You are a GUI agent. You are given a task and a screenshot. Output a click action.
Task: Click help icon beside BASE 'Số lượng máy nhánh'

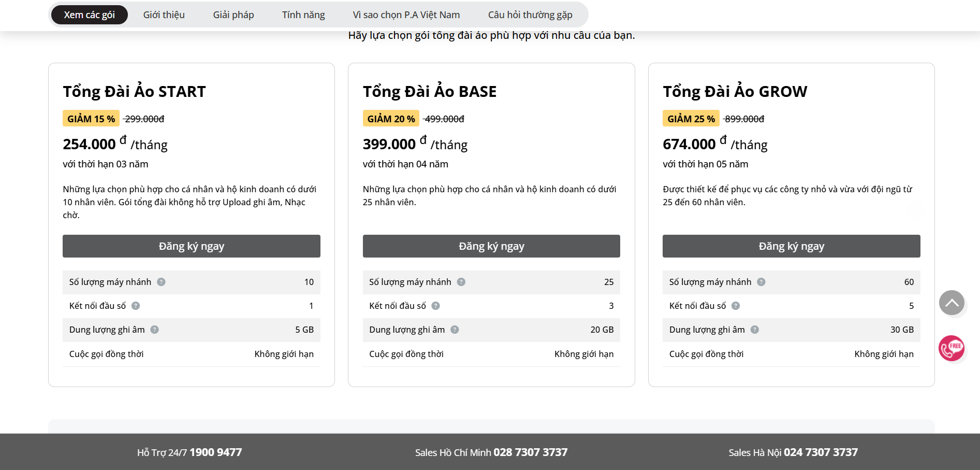coord(461,282)
